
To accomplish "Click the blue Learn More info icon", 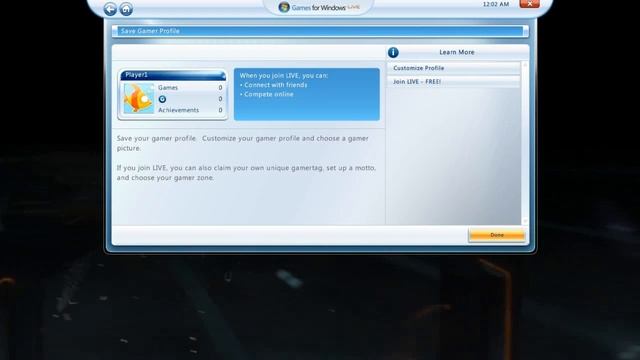I will (x=393, y=52).
